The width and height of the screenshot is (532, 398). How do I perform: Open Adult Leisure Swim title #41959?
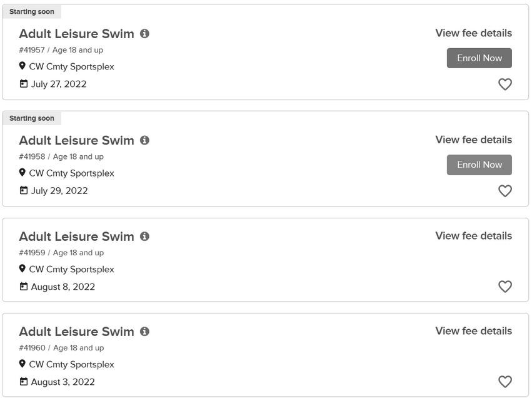76,237
